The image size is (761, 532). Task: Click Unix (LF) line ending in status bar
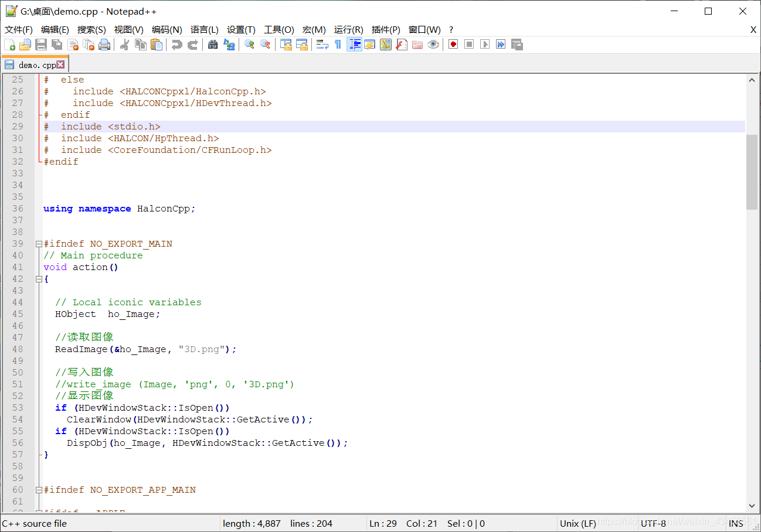(578, 524)
